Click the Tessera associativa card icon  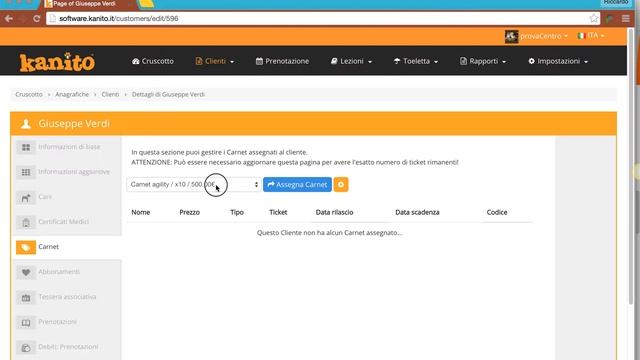pos(26,298)
